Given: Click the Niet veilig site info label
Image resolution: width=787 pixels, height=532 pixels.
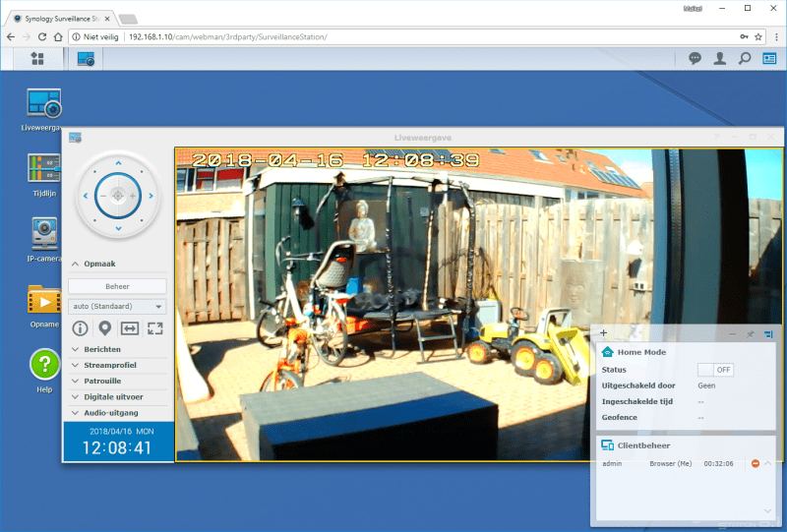Looking at the screenshot, I should pos(95,36).
